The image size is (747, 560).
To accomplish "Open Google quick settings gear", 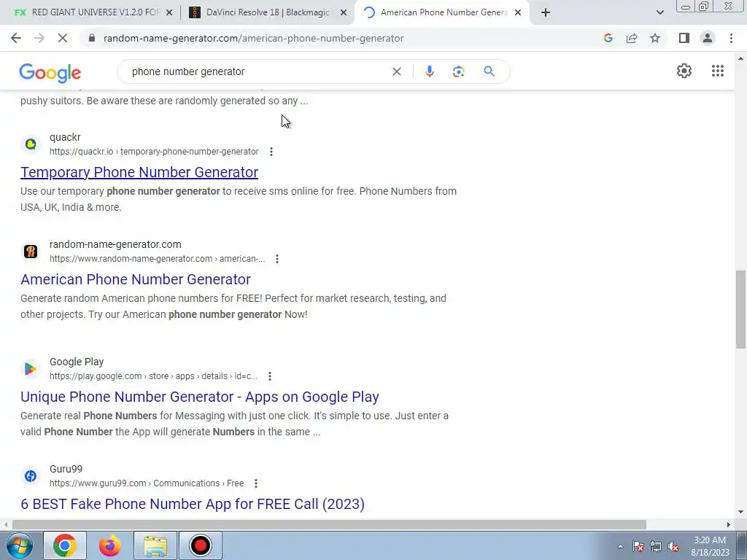I will click(684, 71).
